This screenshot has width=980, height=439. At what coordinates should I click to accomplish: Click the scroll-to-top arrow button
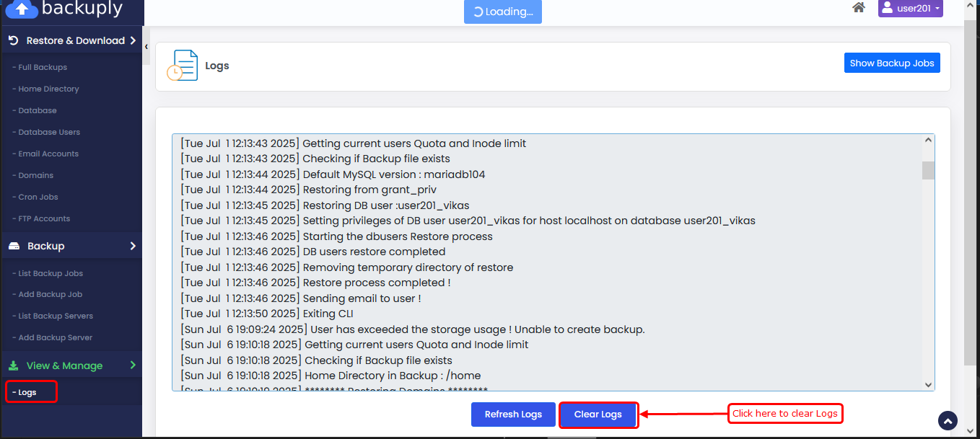click(x=948, y=421)
